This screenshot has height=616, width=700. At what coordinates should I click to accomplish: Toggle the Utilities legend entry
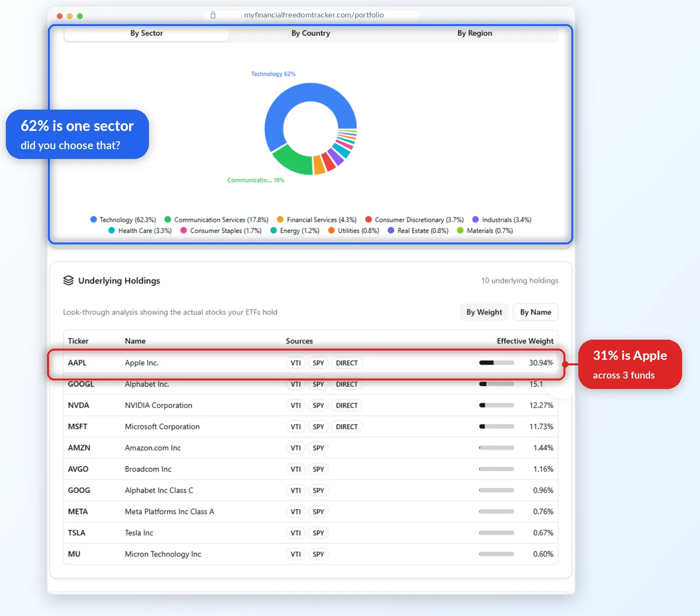[x=353, y=231]
